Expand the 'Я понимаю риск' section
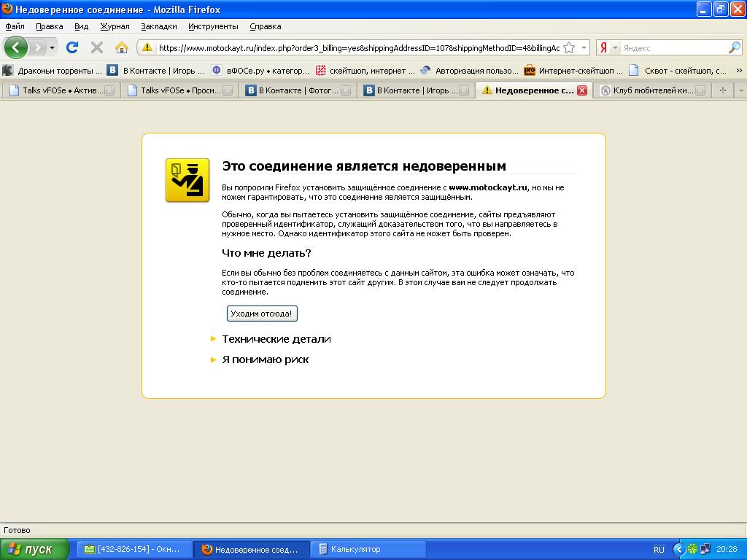747x560 pixels. click(x=265, y=359)
